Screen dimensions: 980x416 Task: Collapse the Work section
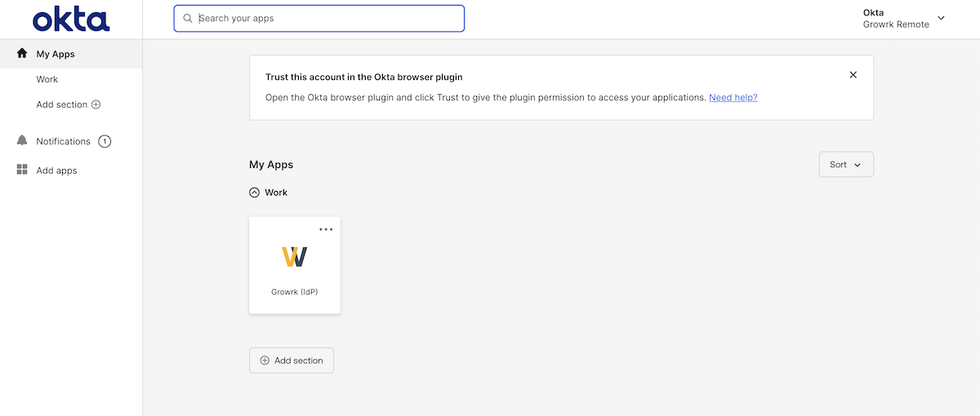point(254,193)
